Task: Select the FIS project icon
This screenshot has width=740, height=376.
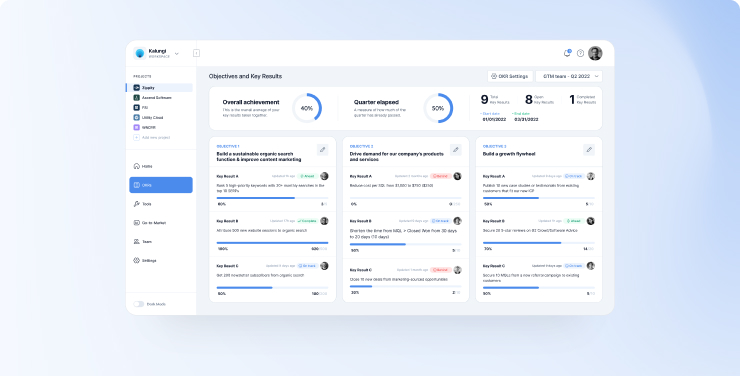Action: tap(136, 108)
